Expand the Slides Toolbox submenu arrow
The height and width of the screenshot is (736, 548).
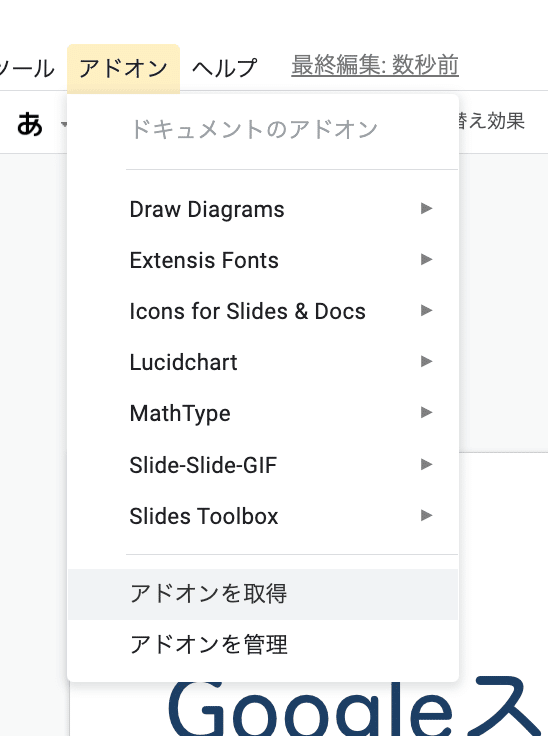[x=426, y=515]
